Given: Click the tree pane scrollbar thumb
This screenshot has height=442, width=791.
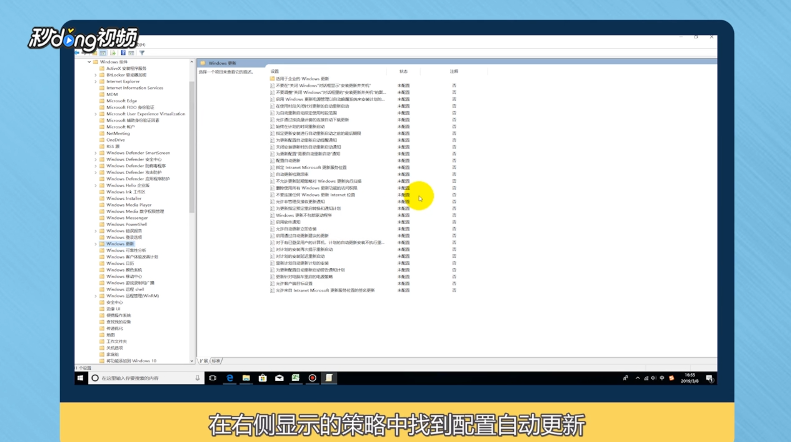Looking at the screenshot, I should 192,146.
